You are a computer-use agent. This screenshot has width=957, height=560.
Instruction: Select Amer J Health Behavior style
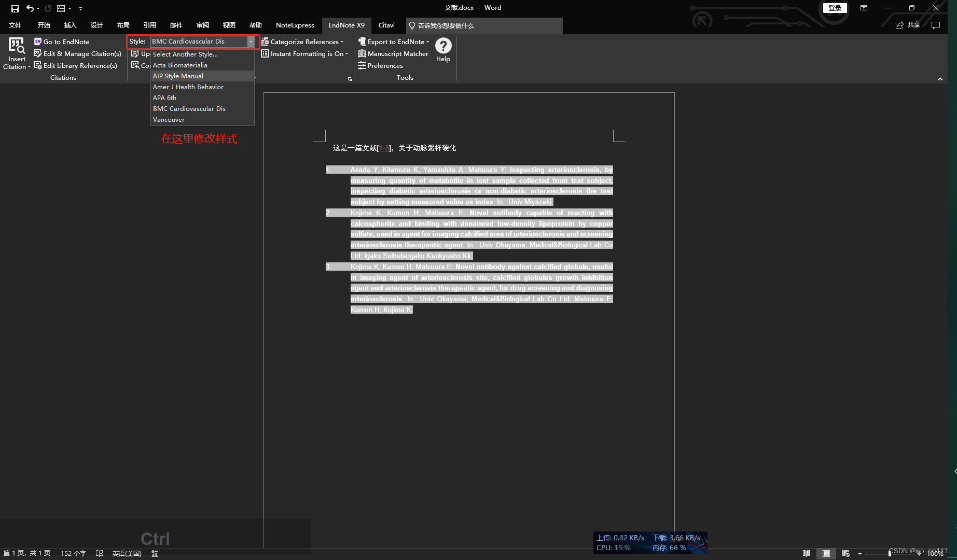pos(202,87)
